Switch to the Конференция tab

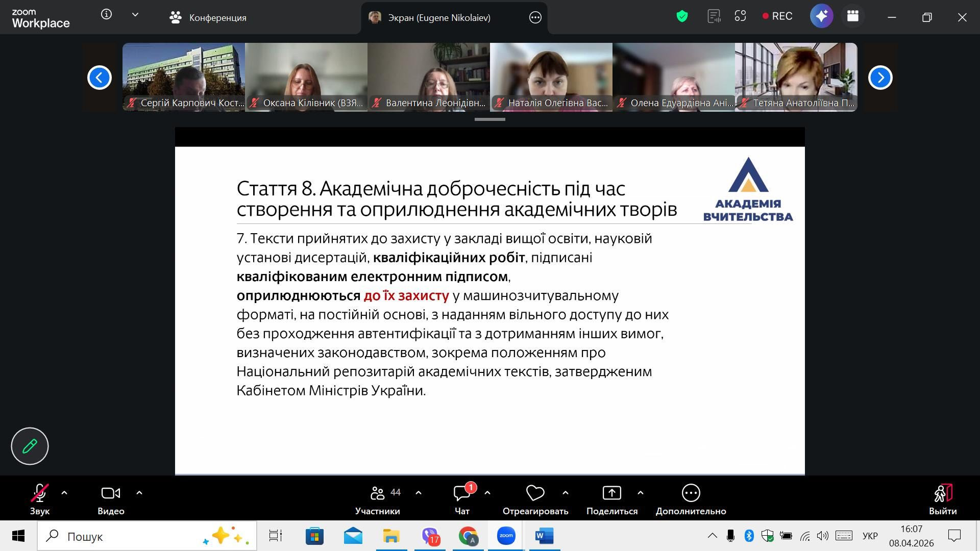(208, 18)
